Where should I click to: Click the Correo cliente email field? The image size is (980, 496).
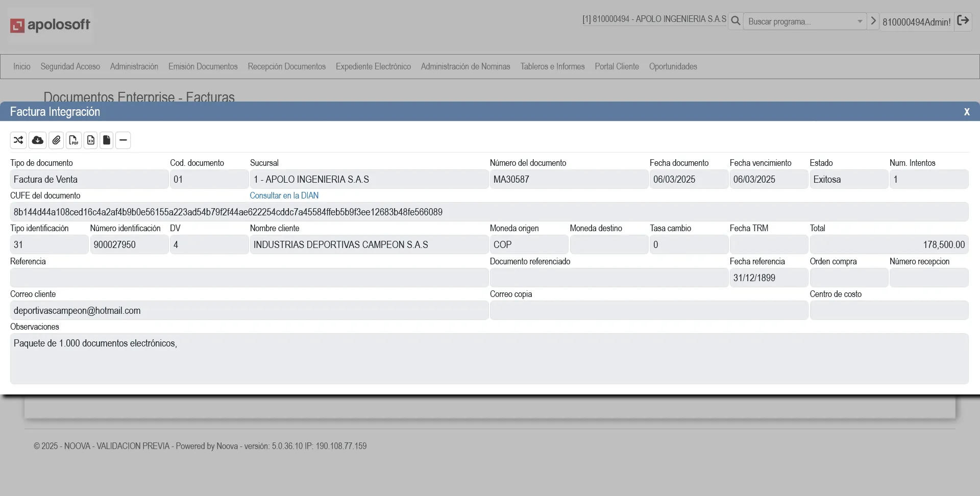pyautogui.click(x=249, y=311)
